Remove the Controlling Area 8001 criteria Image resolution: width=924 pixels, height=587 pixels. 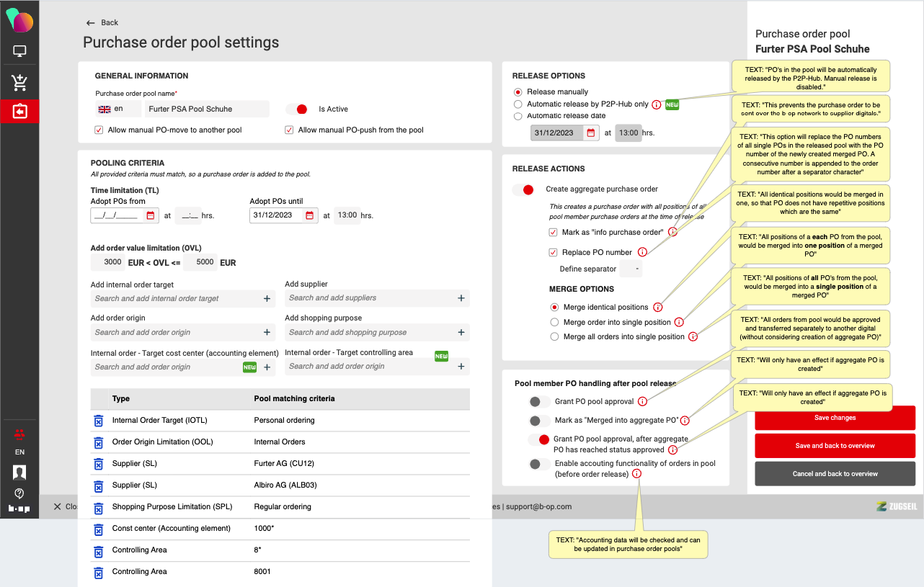coord(99,572)
